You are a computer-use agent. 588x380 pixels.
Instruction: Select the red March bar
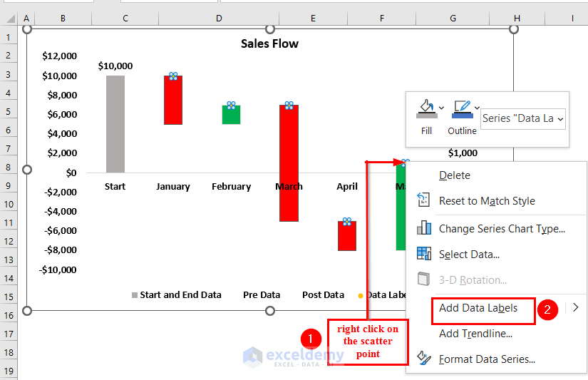tap(289, 163)
